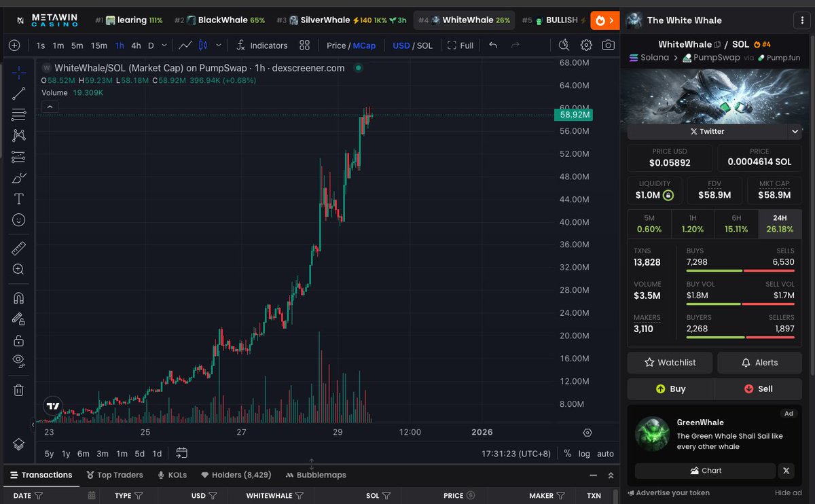Open the forecasting and measurement tools
Image resolution: width=815 pixels, height=504 pixels.
19,157
